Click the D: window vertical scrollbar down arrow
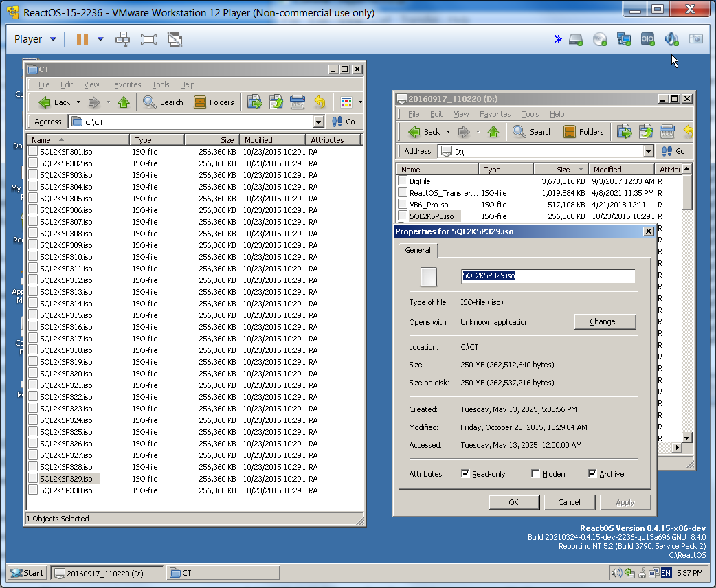This screenshot has width=716, height=588. pyautogui.click(x=686, y=438)
